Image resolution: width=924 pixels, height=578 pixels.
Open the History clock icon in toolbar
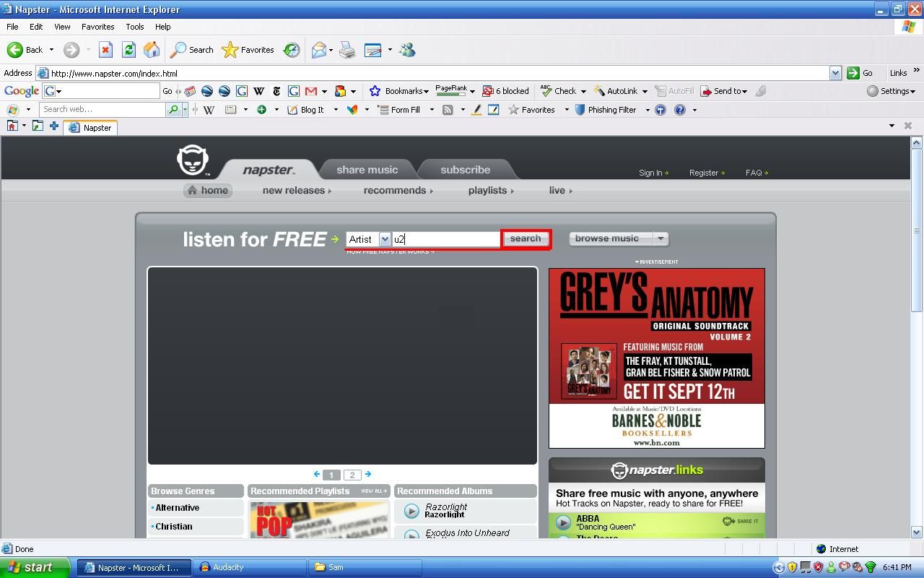coord(292,50)
